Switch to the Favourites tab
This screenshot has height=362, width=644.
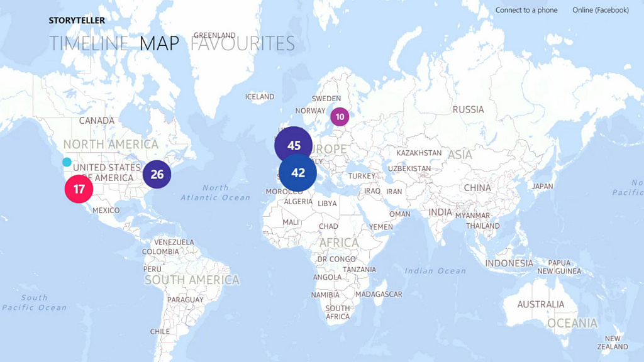pos(242,43)
